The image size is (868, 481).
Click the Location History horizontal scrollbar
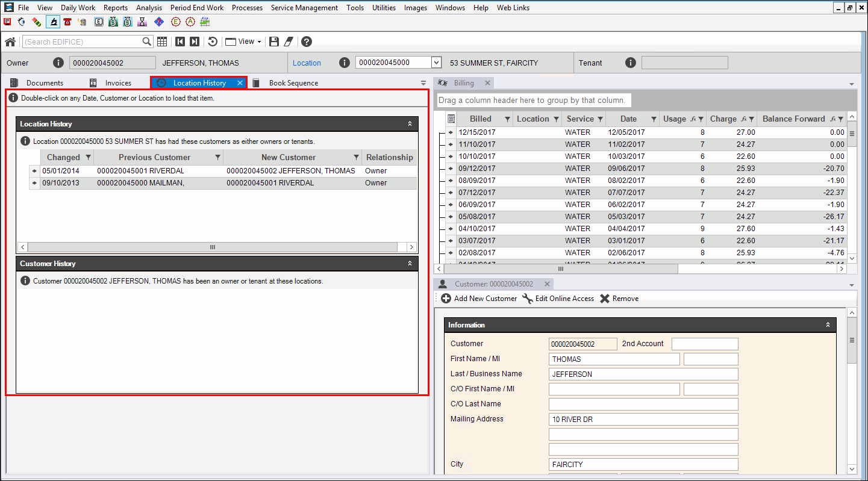(212, 247)
